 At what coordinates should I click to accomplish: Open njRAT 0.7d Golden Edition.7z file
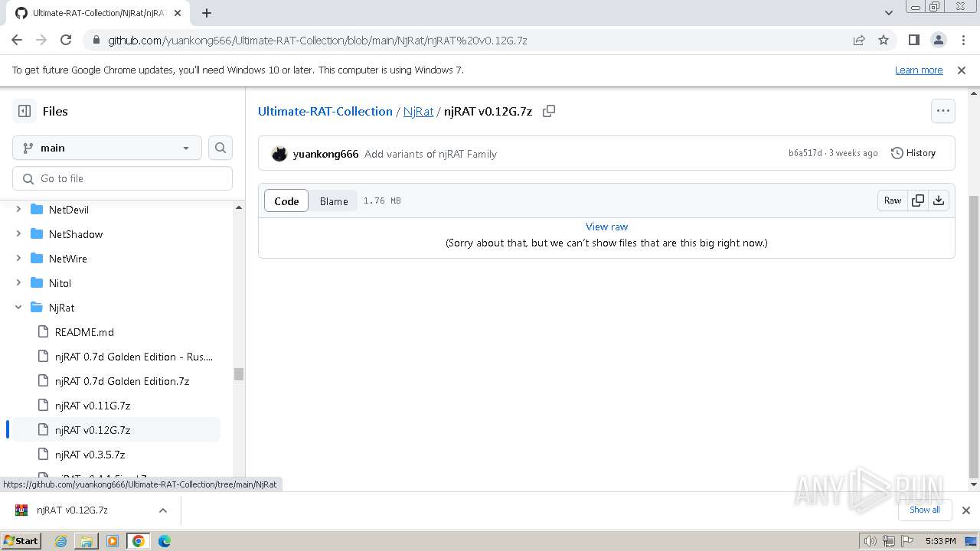[x=122, y=381]
